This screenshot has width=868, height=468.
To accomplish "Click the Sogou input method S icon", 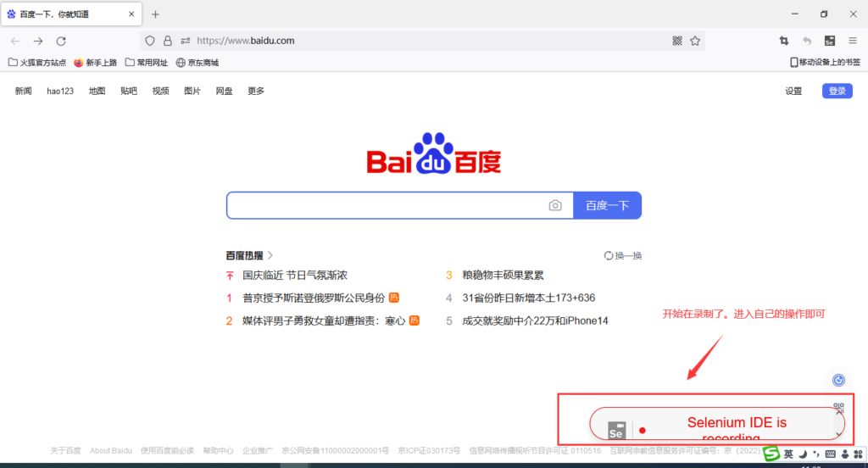I will [x=771, y=454].
